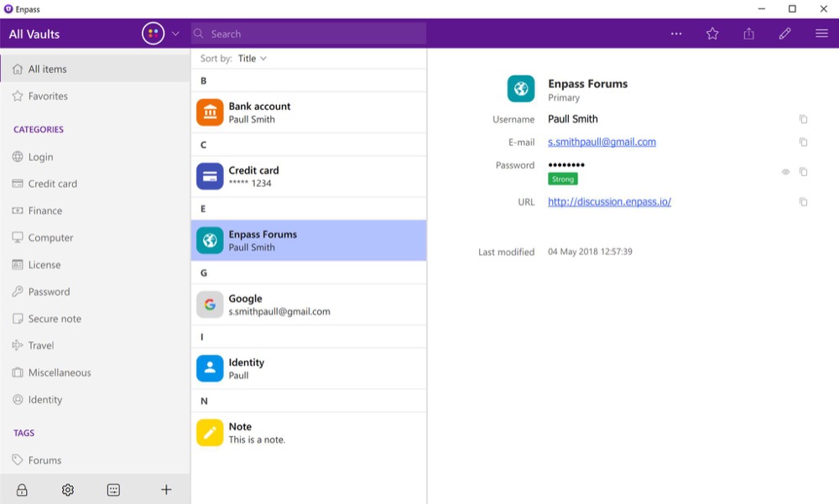Image resolution: width=839 pixels, height=504 pixels.
Task: Click the lock vault icon
Action: [x=22, y=490]
